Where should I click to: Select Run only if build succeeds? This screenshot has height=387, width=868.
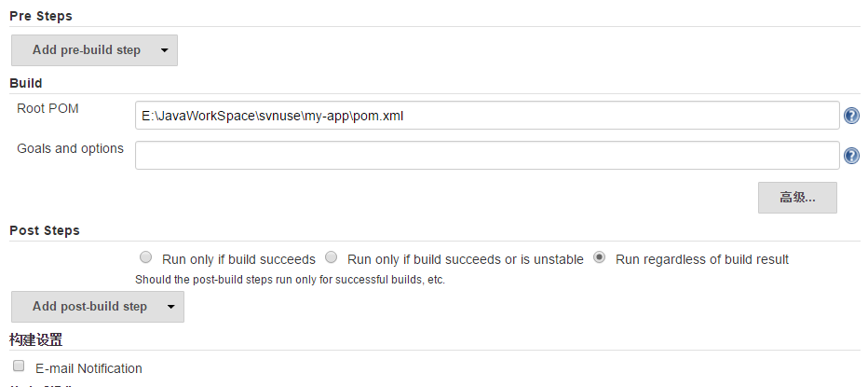[x=145, y=257]
